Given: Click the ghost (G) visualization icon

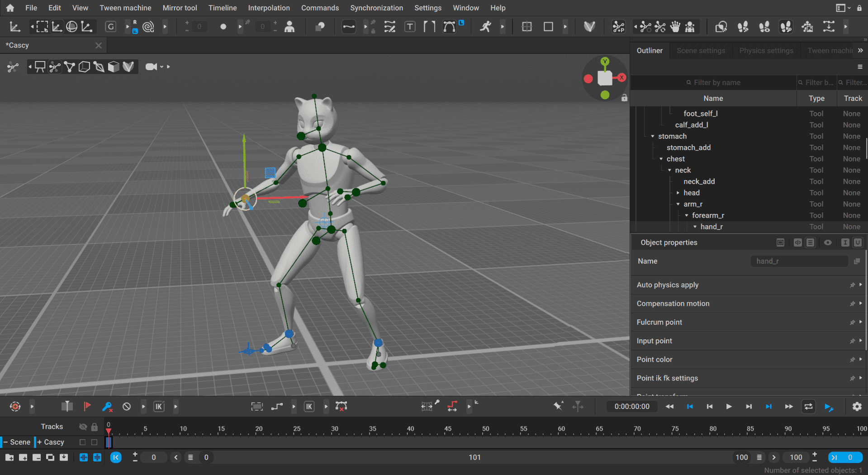Looking at the screenshot, I should point(110,26).
